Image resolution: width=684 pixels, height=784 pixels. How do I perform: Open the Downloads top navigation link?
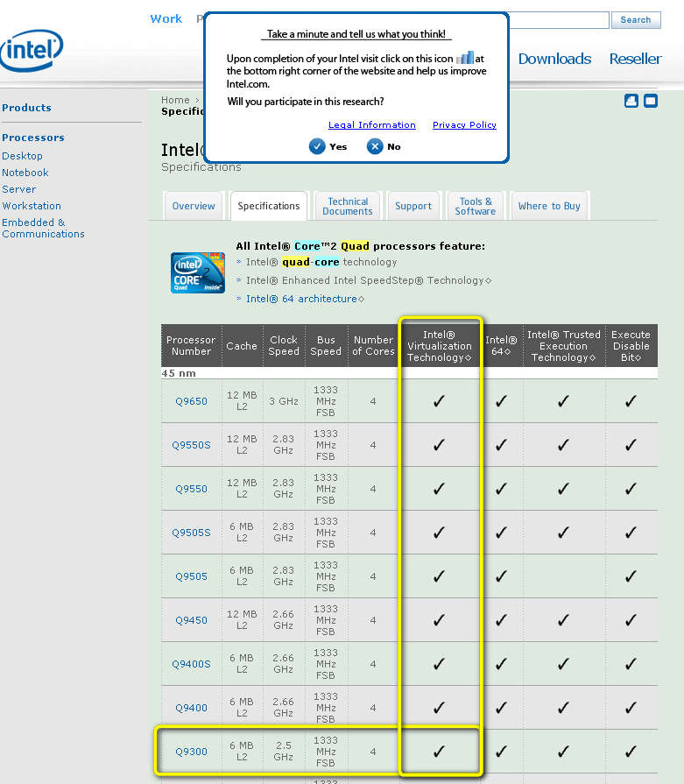(x=554, y=59)
